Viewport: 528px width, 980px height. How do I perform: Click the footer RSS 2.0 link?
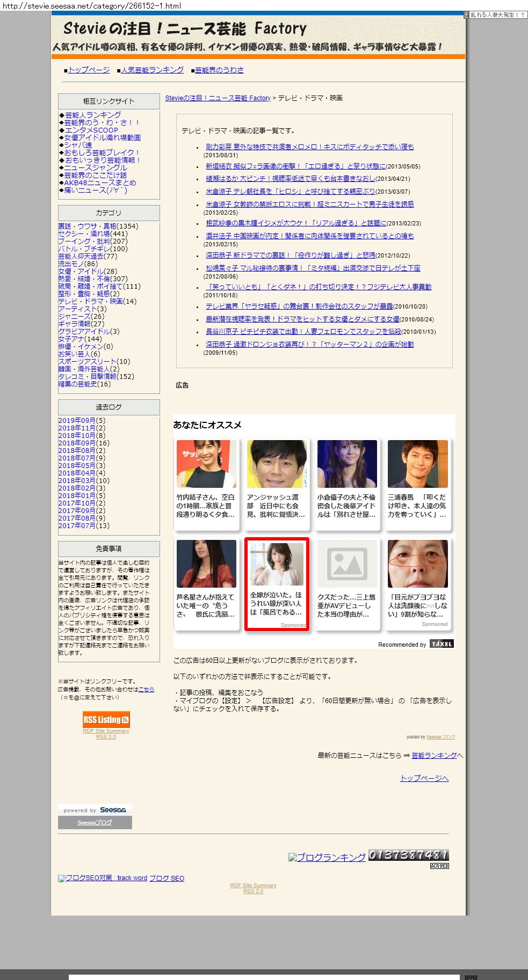click(x=253, y=891)
